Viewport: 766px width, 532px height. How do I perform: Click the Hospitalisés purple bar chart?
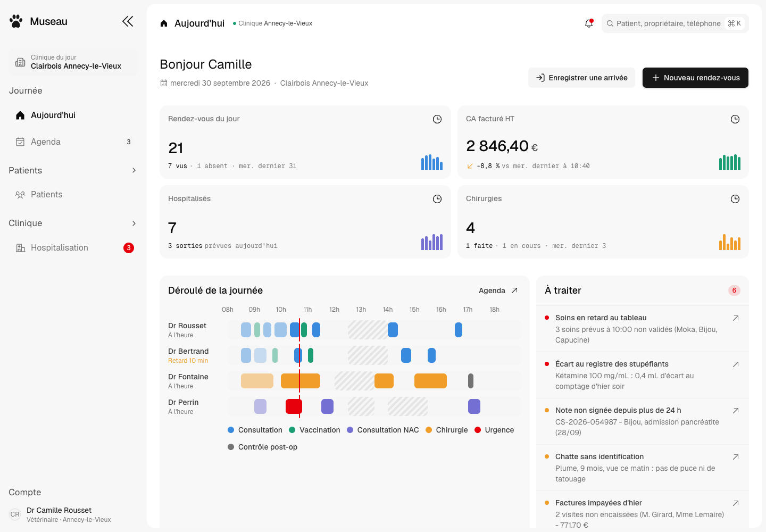point(432,242)
